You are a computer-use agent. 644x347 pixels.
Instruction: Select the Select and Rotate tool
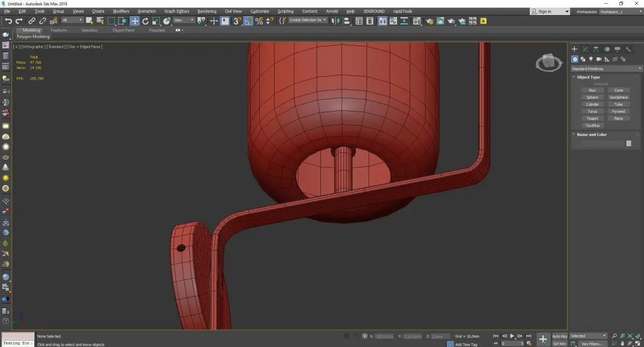[145, 21]
